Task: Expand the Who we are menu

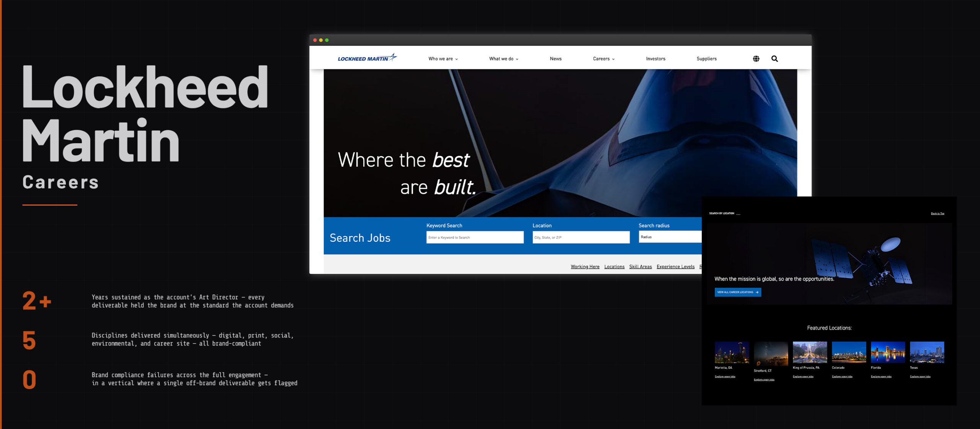Action: [443, 59]
